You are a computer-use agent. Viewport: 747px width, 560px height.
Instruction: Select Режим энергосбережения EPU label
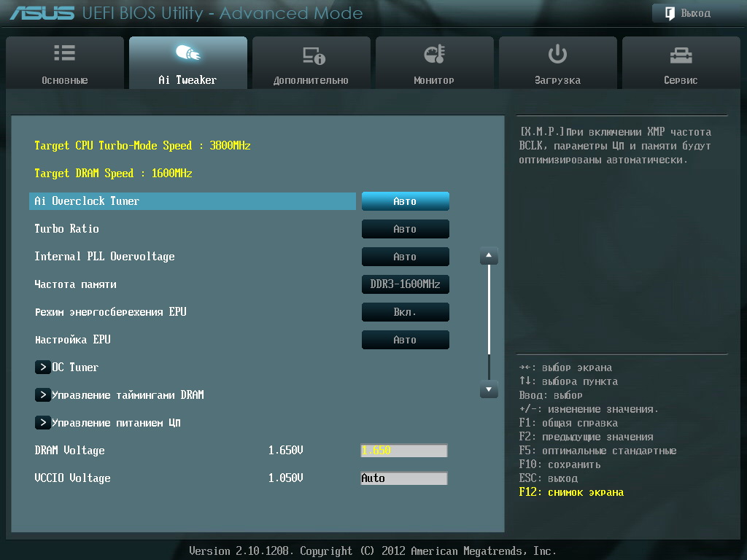(x=111, y=312)
